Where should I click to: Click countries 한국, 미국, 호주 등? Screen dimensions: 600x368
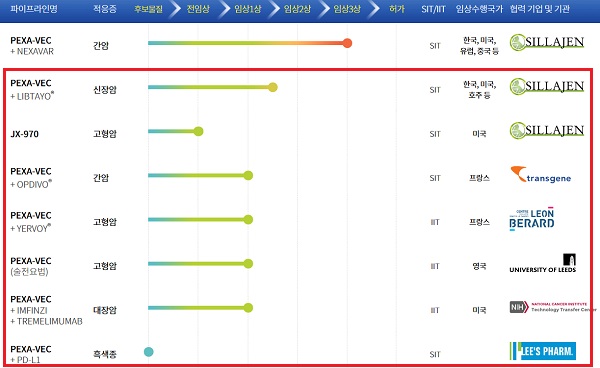(x=479, y=90)
